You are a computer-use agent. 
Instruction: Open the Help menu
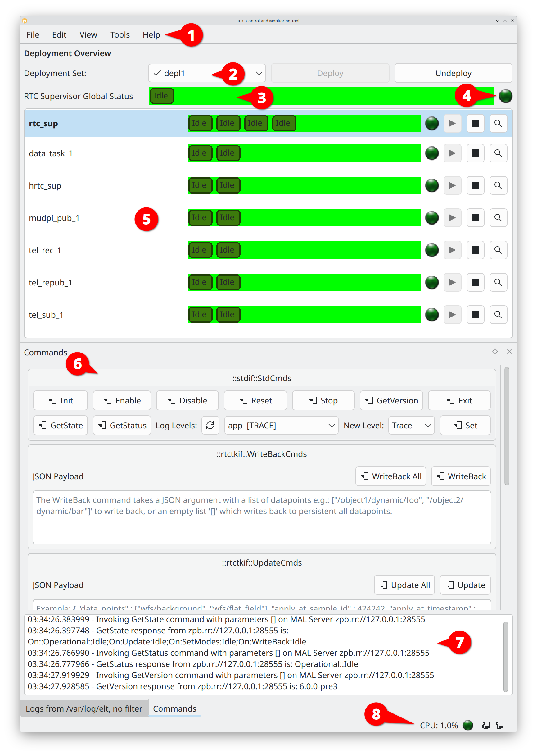[x=151, y=35]
